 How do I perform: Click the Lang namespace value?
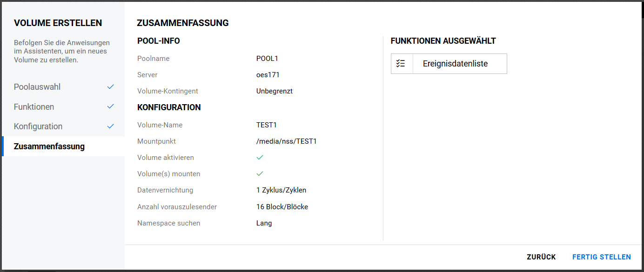(x=264, y=223)
